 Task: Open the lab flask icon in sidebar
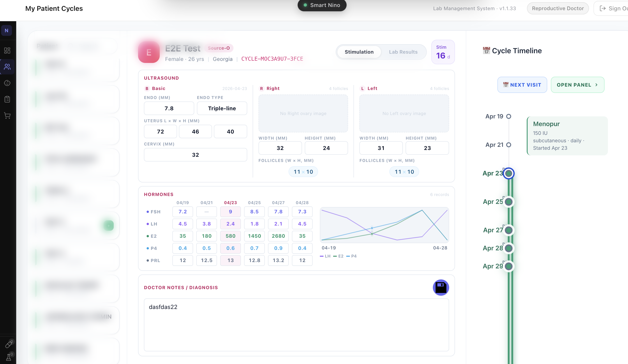coord(9,357)
